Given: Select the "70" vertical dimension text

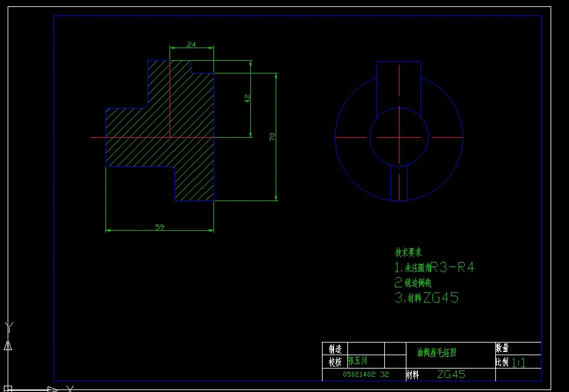Looking at the screenshot, I should [x=272, y=136].
